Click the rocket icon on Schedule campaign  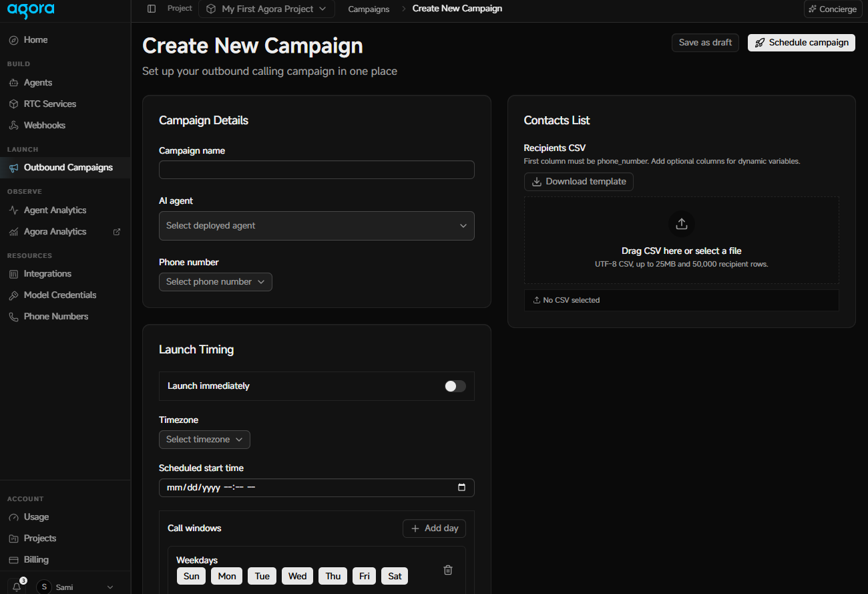click(760, 43)
